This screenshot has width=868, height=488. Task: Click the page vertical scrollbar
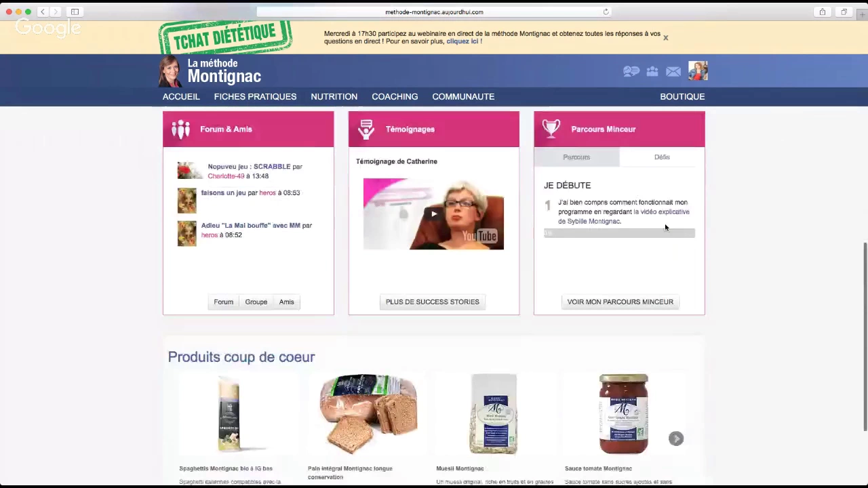[x=865, y=336]
